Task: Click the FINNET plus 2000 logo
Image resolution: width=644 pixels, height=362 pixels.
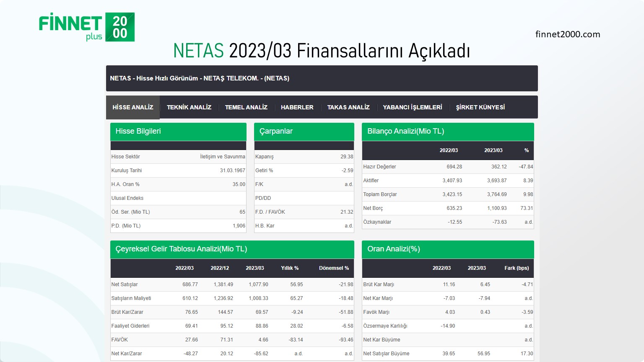Action: (x=87, y=27)
